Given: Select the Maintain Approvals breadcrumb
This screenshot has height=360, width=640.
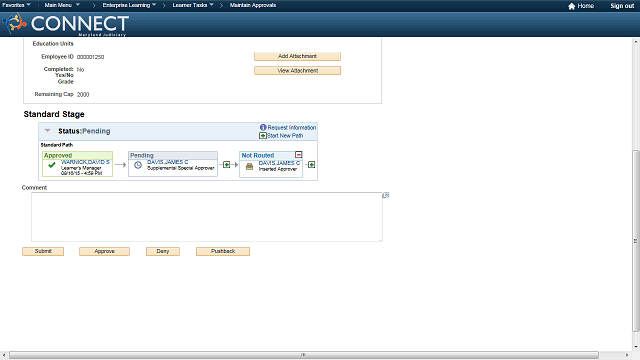Looking at the screenshot, I should click(253, 5).
